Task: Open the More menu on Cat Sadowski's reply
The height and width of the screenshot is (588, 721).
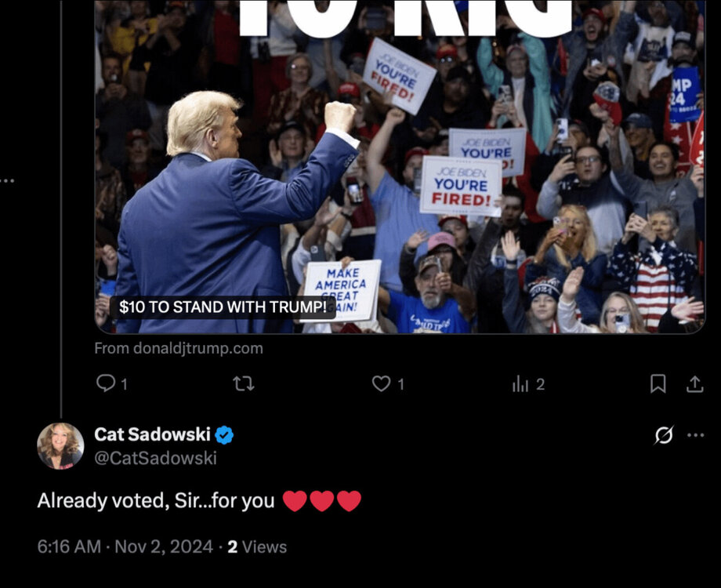Action: 695,436
